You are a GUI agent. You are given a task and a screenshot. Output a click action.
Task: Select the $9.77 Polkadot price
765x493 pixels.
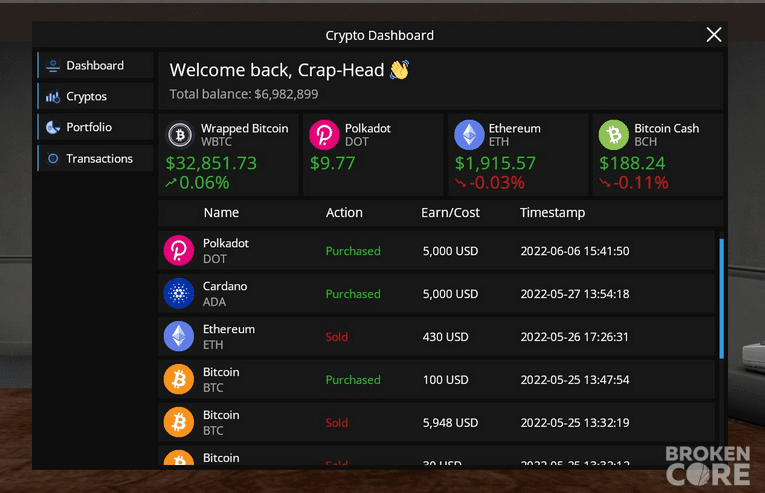pos(332,163)
